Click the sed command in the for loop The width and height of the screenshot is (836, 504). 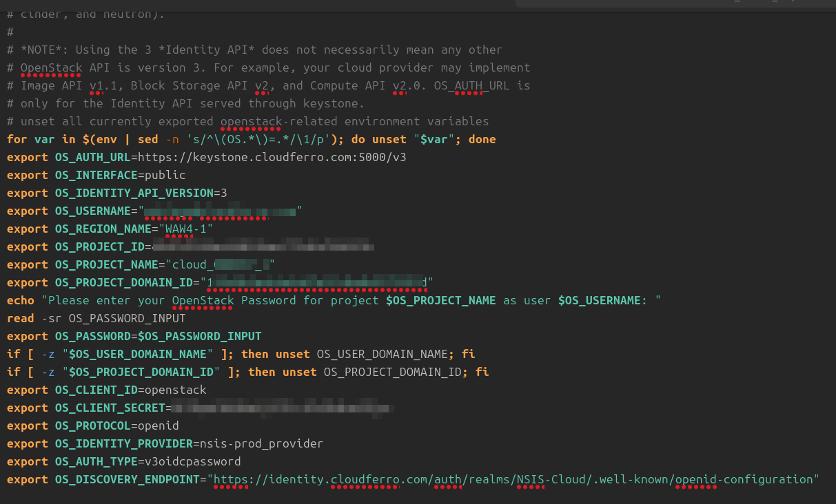pos(147,139)
